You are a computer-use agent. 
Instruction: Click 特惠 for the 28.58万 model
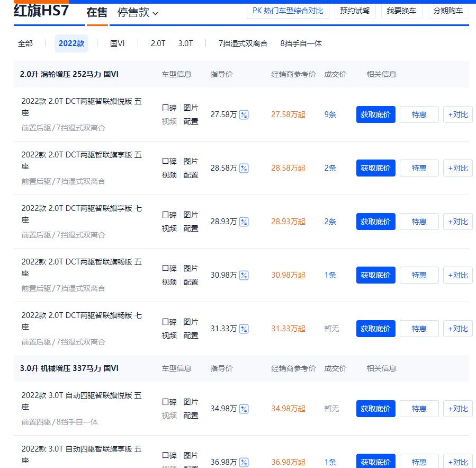(419, 168)
